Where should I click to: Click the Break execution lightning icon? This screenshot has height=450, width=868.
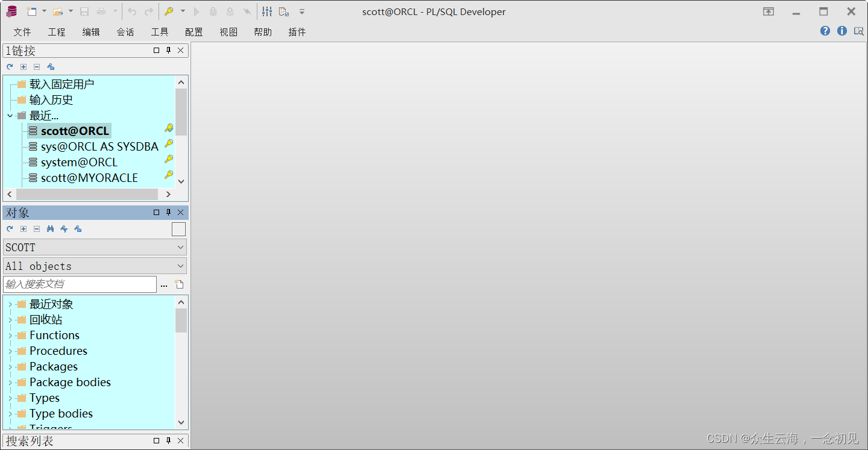(x=247, y=11)
